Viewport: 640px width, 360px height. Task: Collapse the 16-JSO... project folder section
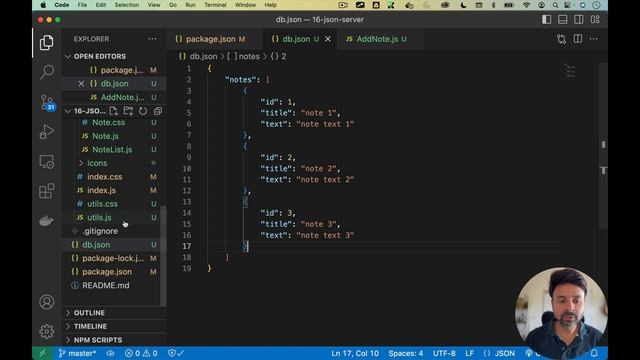[x=68, y=111]
